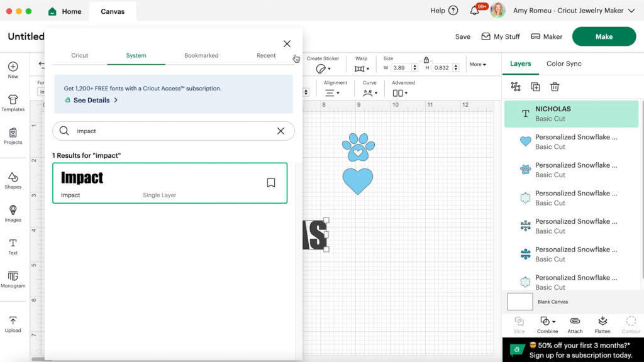Open the Advanced dropdown
Image resolution: width=644 pixels, height=362 pixels.
pos(399,93)
